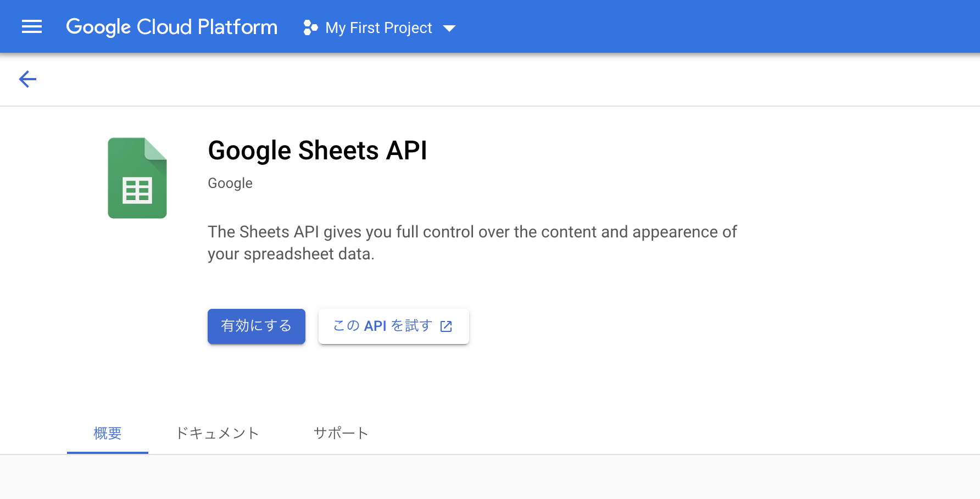The height and width of the screenshot is (499, 980).
Task: Switch to the 概要 tab
Action: [108, 433]
